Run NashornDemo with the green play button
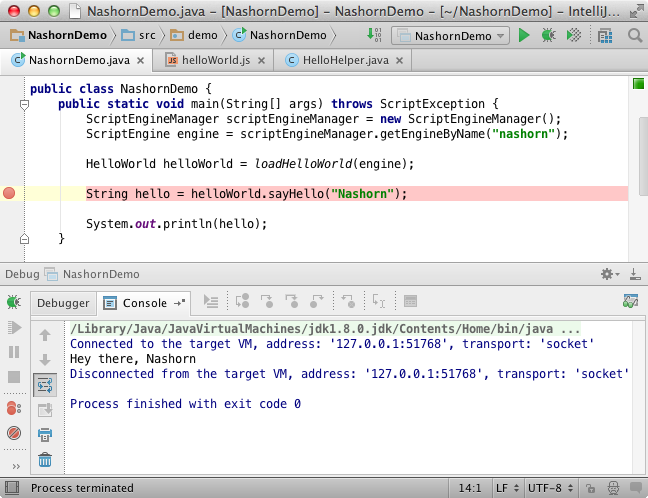Screen dimensions: 648x498 click(524, 36)
